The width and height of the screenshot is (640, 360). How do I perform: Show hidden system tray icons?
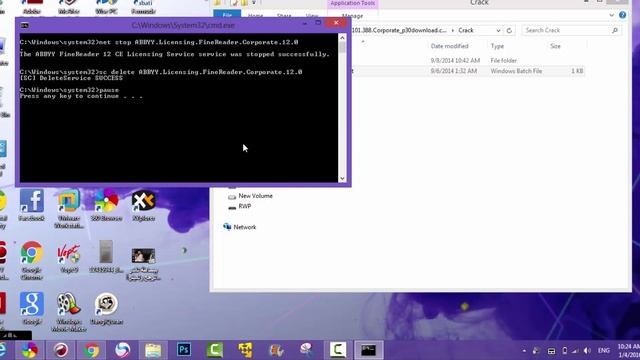point(524,351)
